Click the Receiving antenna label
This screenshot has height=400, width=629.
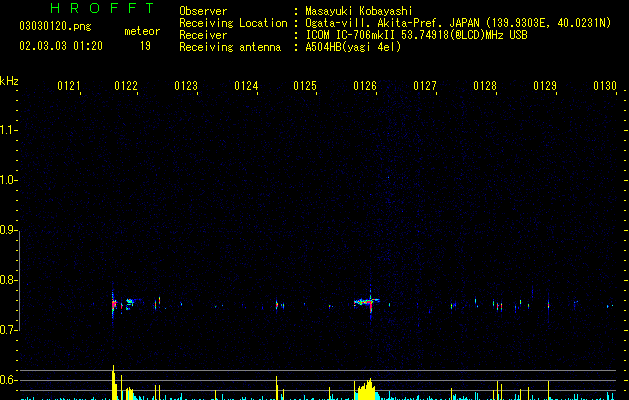230,47
